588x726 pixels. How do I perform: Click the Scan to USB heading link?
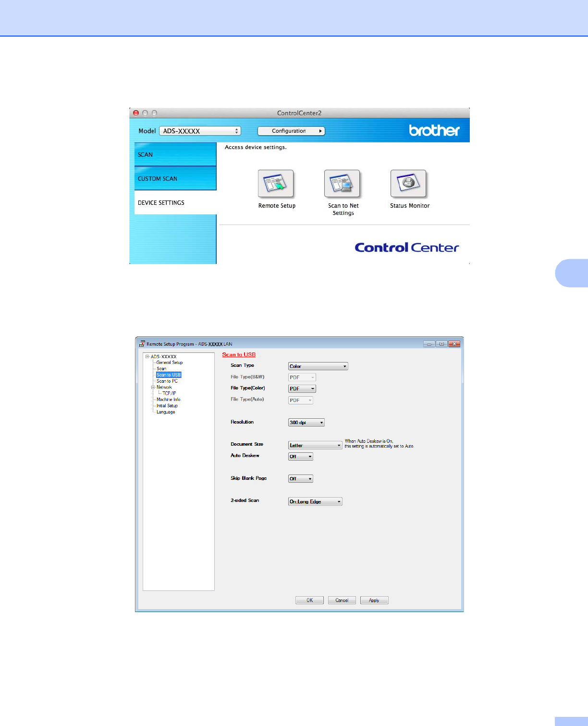click(239, 355)
